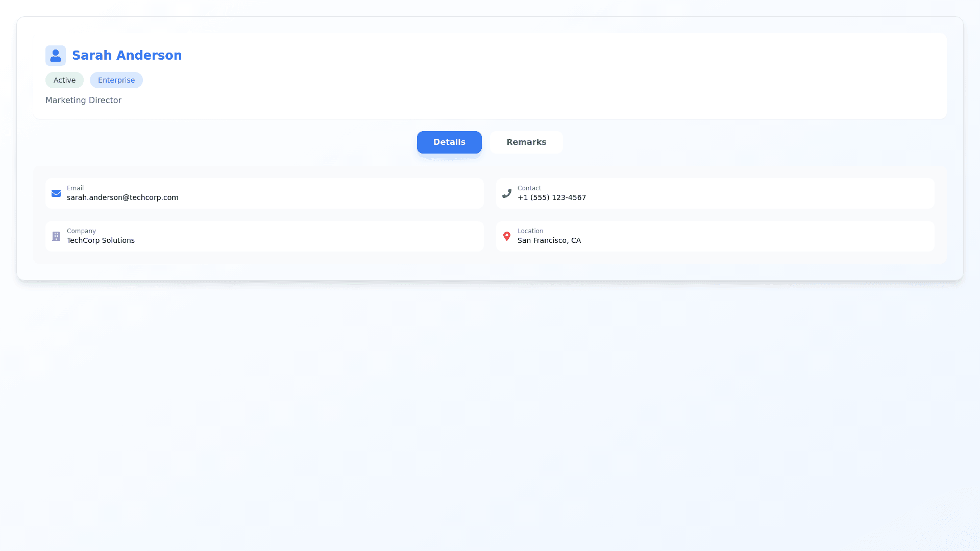Click the Enterprise tier badge
The width and height of the screenshot is (980, 551).
(x=116, y=80)
